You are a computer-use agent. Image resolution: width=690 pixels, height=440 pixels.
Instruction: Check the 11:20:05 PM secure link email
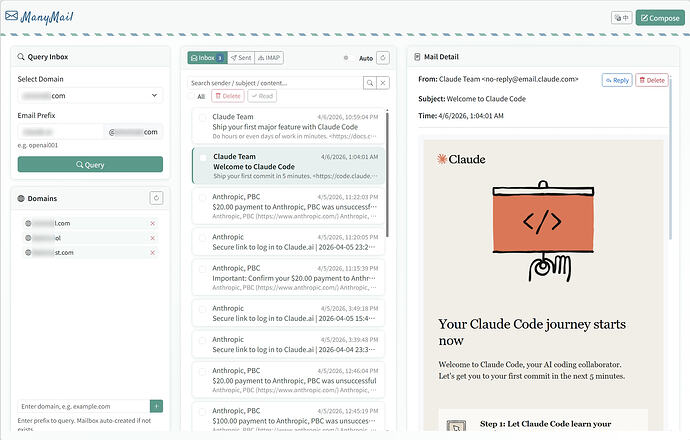[202, 238]
